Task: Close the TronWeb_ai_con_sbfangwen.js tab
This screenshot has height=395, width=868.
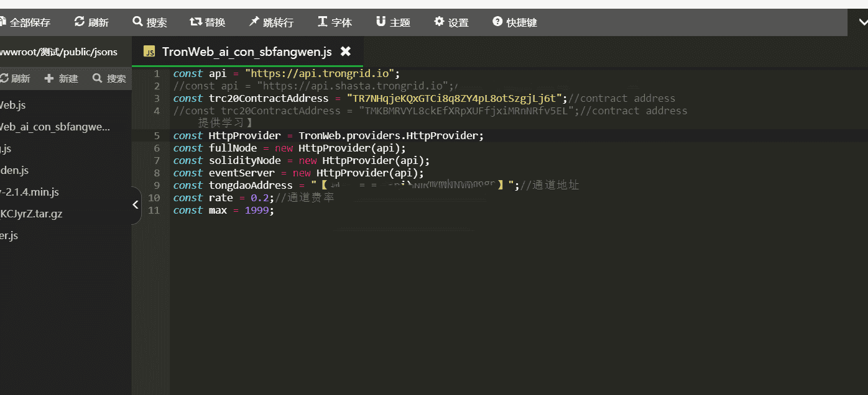Action: (x=346, y=52)
